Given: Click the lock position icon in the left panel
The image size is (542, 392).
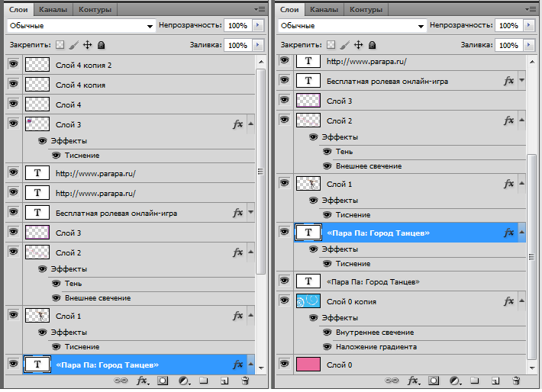Looking at the screenshot, I should click(87, 46).
